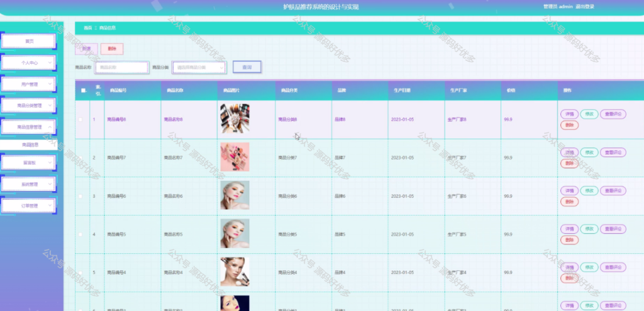Click 修改 for 商品名称7 row
644x311 pixels.
pyautogui.click(x=589, y=152)
